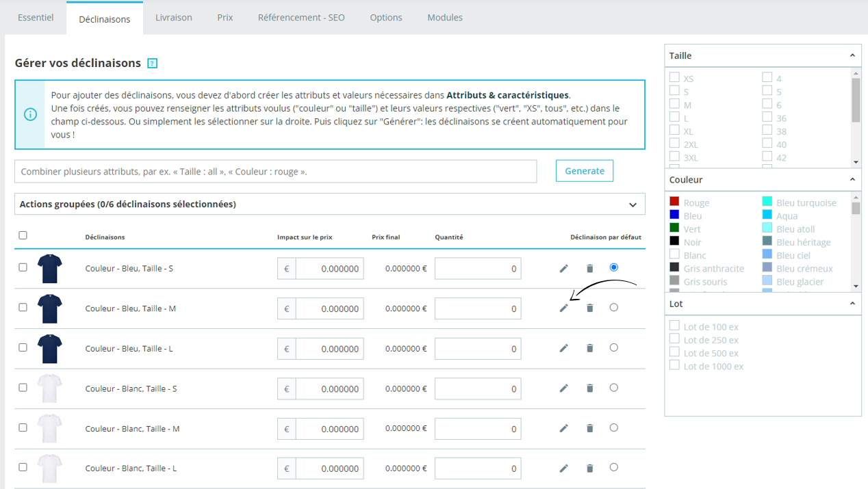Open help icon next to Gérer vos déclinaisons
Screen dimensions: 868x489
tap(153, 64)
